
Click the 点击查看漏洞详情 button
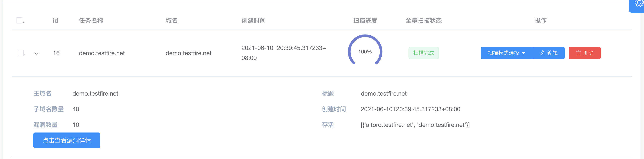(x=67, y=140)
